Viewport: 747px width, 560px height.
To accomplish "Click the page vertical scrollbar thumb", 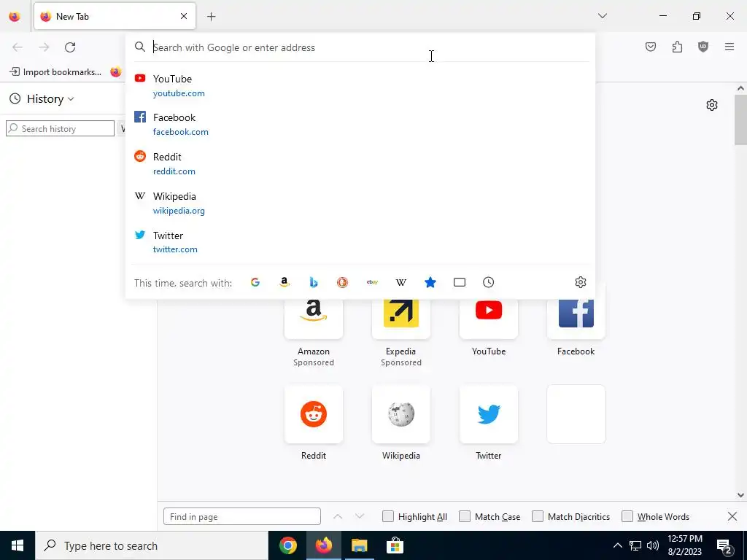I will 740,120.
